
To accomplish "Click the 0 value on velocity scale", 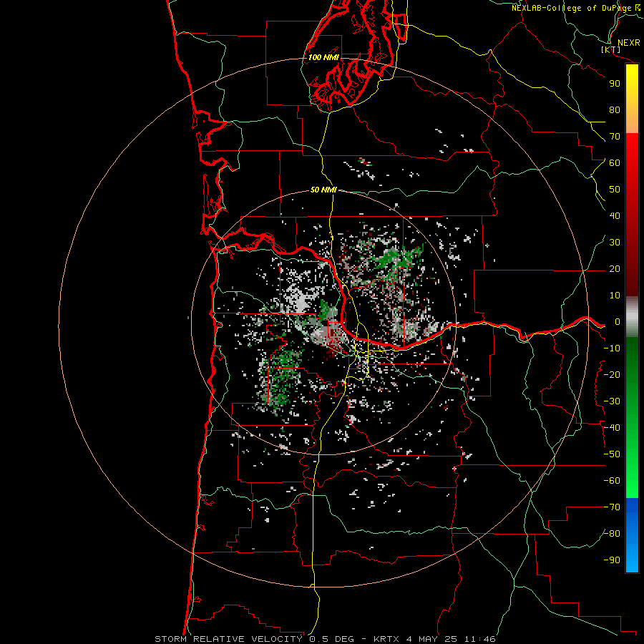I will point(618,322).
